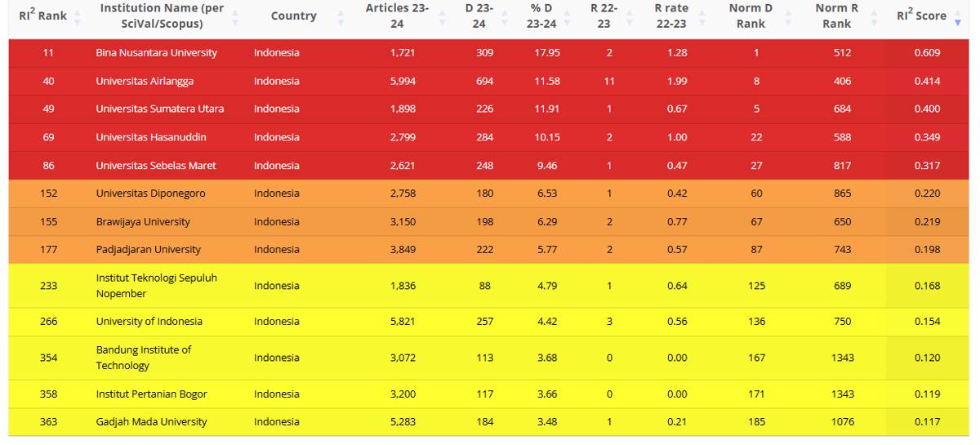The width and height of the screenshot is (980, 445).
Task: Select Universitas Sebelas Maret name cell
Action: (x=156, y=165)
